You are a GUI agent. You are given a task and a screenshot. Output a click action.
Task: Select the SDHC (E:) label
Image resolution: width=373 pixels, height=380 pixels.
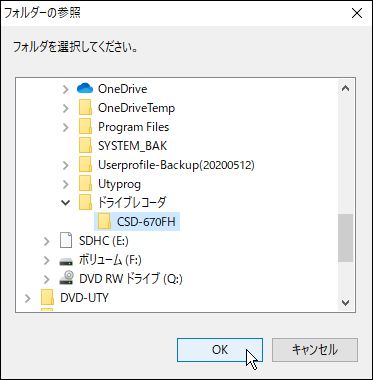coord(104,241)
